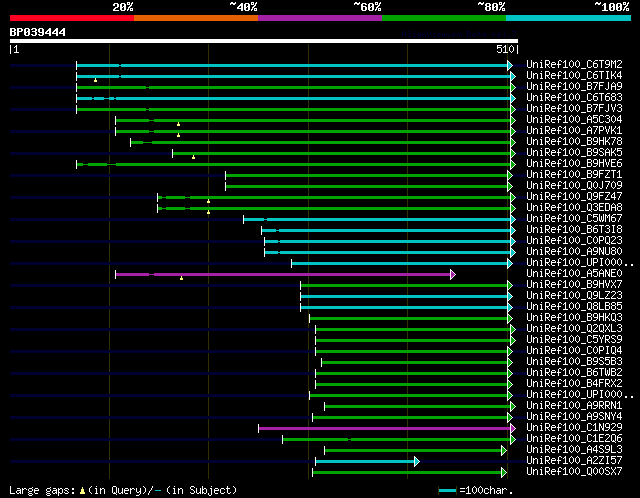This screenshot has height=498, width=640.
Task: Click the yellow gap marker under the C6TIK4 bar
Action: 96,80
